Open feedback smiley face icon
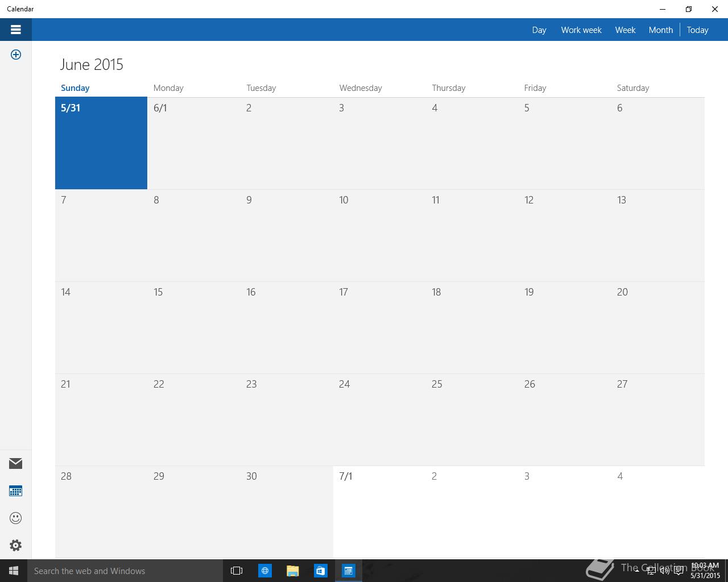Viewport: 728px width, 582px height. 16,518
